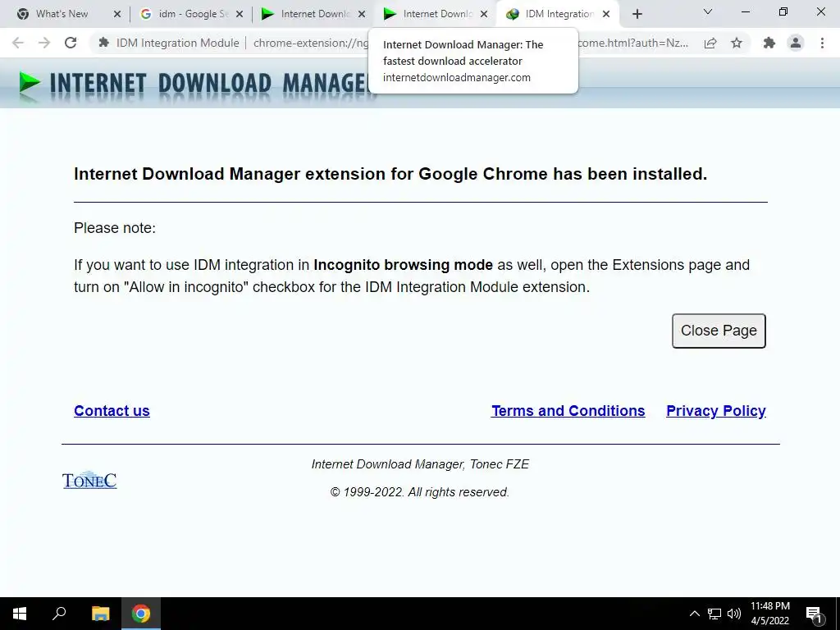Viewport: 840px width, 630px height.
Task: Close the Internet Download Manager tab next to the Google tab
Action: point(362,15)
